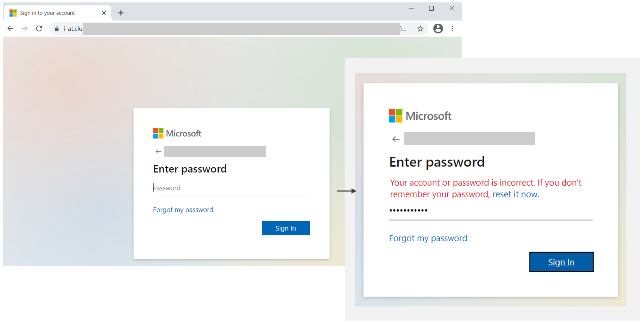
Task: Open a new browser tab
Action: (120, 13)
